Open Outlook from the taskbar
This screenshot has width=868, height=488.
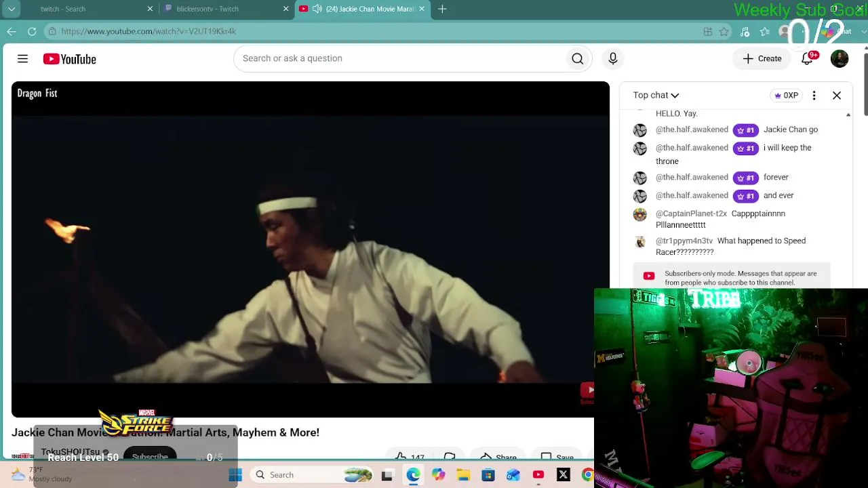[x=513, y=475]
